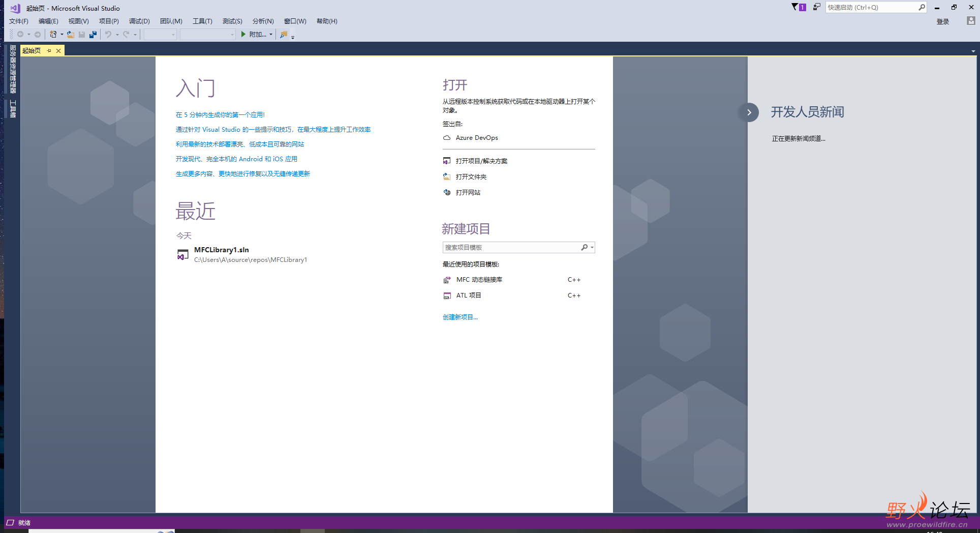Click the Undo toolbar icon
Screen dimensions: 980x533
[x=108, y=35]
